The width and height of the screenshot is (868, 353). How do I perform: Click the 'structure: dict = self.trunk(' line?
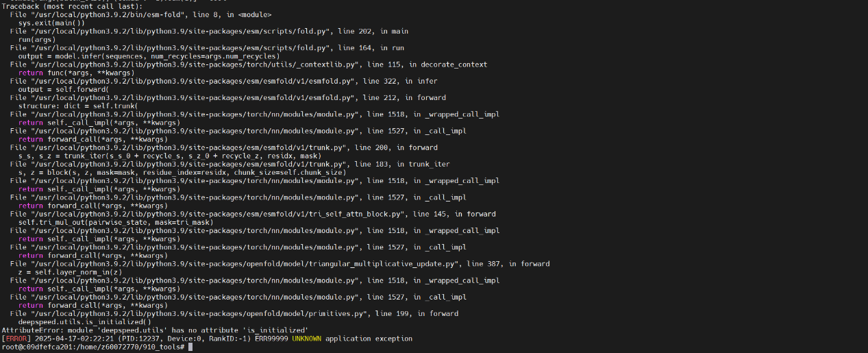pyautogui.click(x=77, y=106)
